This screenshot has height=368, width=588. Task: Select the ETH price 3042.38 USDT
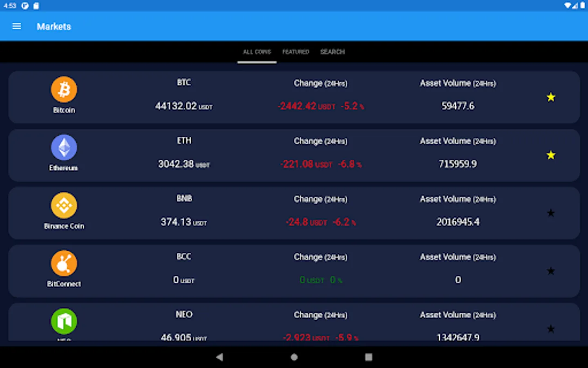tap(184, 164)
